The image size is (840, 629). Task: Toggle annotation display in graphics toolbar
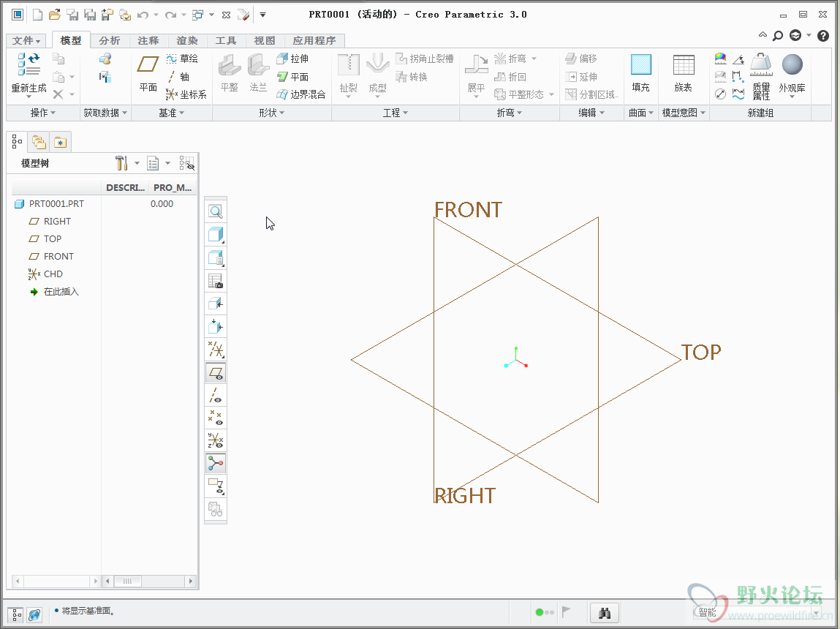[x=216, y=486]
